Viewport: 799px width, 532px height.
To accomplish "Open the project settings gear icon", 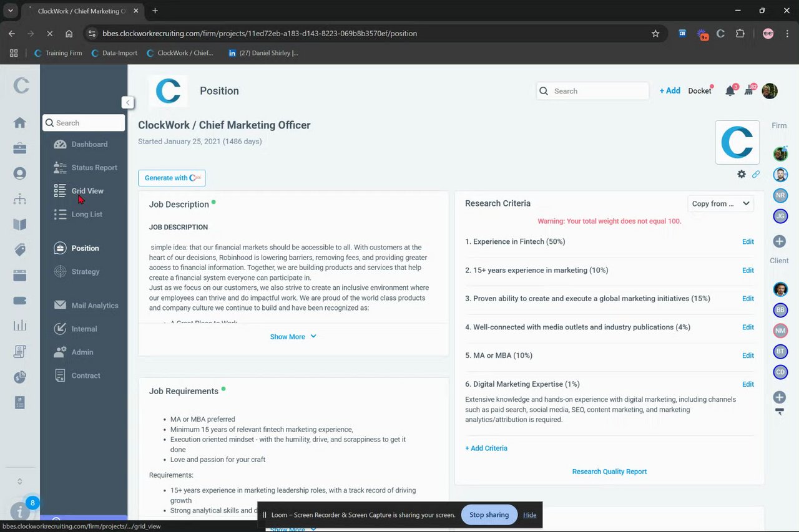I will (742, 174).
